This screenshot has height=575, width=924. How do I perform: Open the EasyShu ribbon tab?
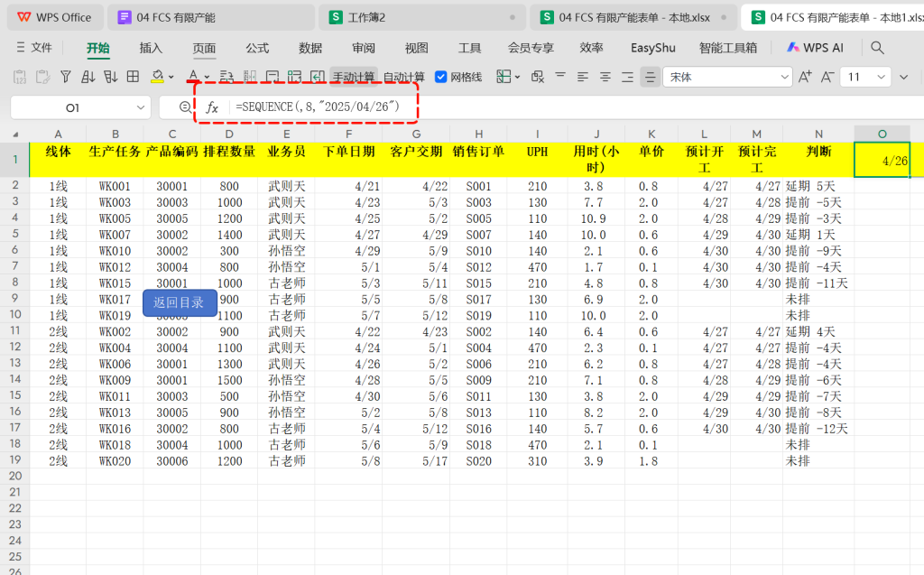tap(653, 48)
